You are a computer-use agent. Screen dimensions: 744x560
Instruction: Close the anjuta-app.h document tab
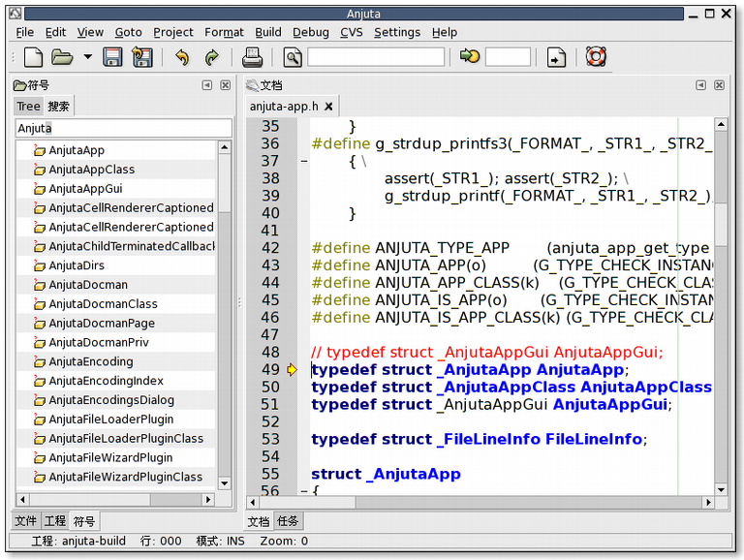[328, 107]
